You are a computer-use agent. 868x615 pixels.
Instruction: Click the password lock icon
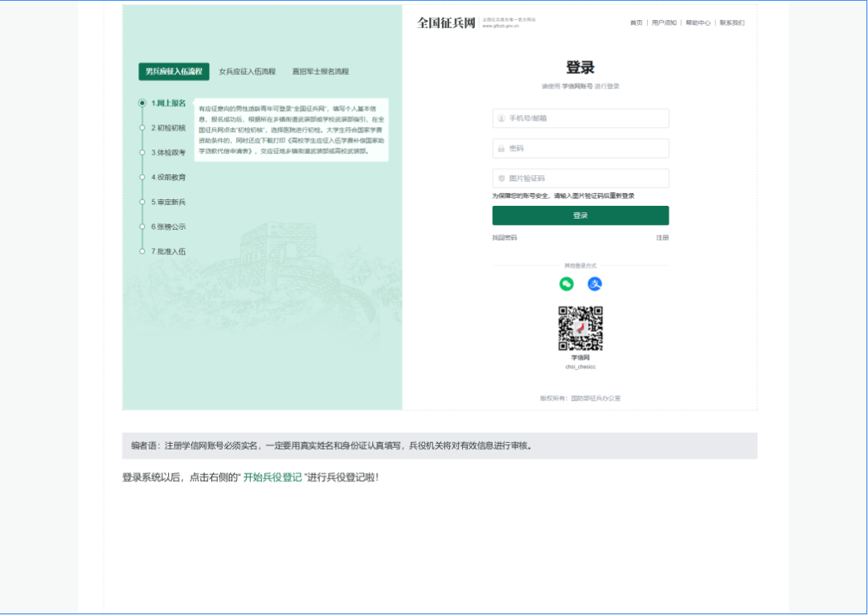coord(502,148)
